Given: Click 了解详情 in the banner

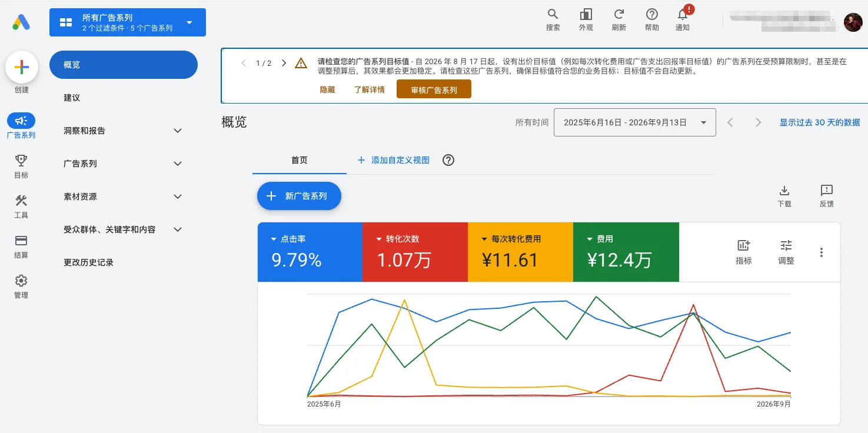Looking at the screenshot, I should pos(370,89).
